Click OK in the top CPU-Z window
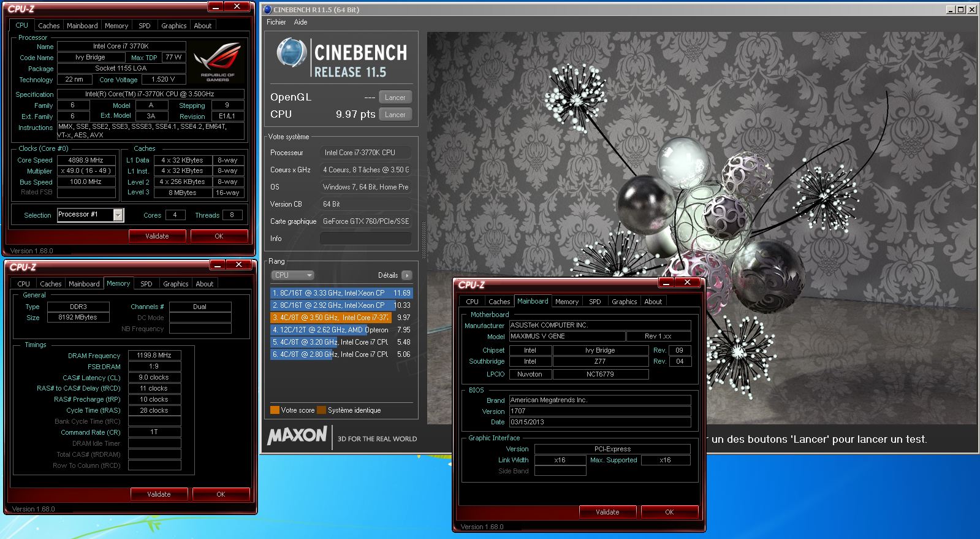The image size is (980, 539). pyautogui.click(x=219, y=236)
